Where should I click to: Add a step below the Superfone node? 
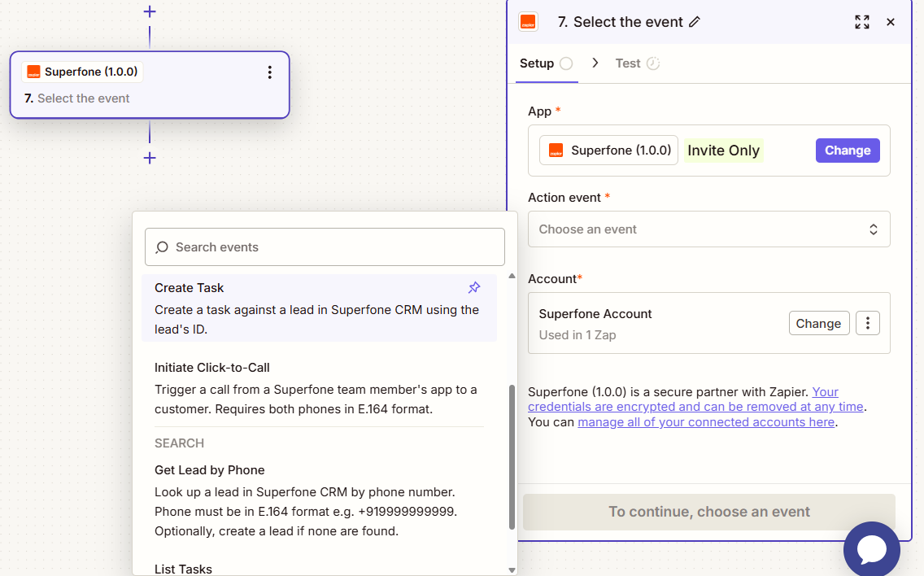click(150, 158)
